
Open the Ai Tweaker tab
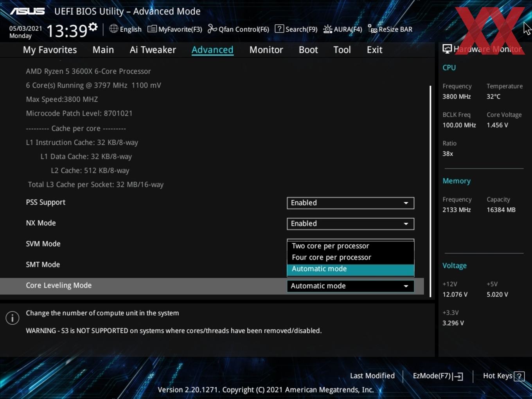153,50
